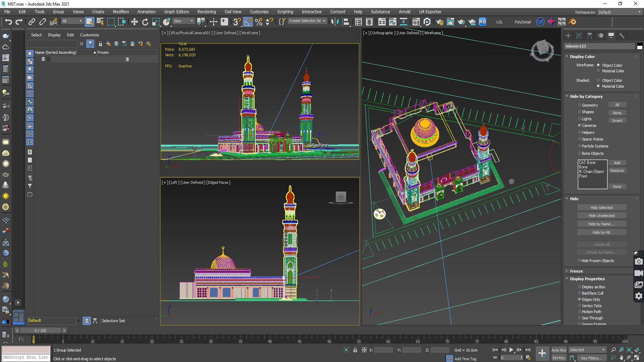This screenshot has width=644, height=362.
Task: Click the Undo arrow in main toolbar
Action: coord(8,22)
